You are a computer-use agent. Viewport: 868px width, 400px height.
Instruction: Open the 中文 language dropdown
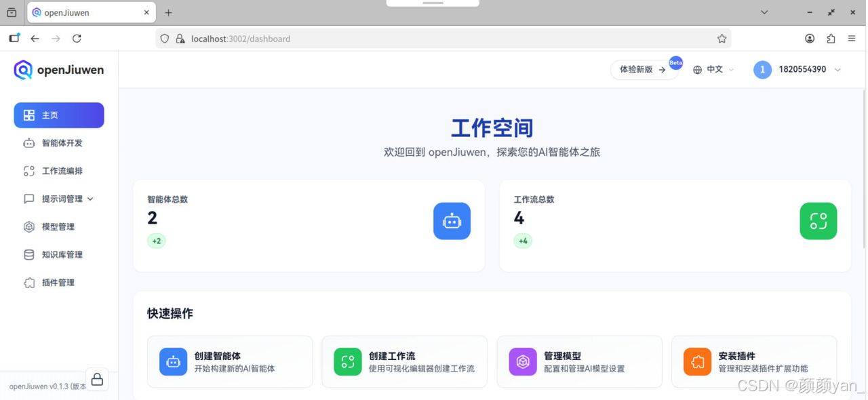(x=713, y=70)
